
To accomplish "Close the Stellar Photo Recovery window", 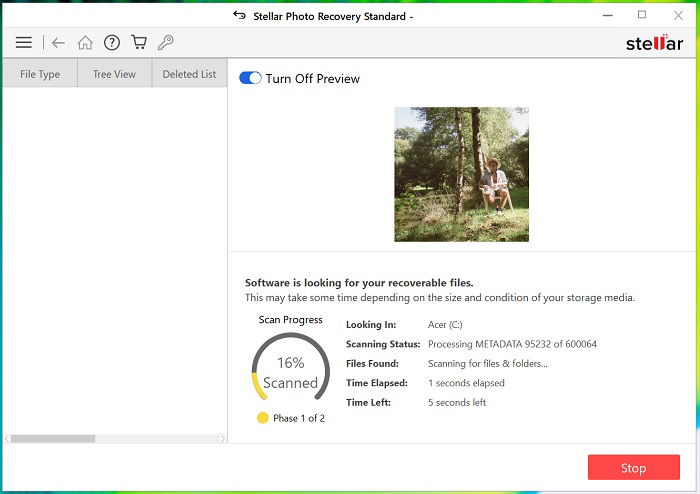I will [x=678, y=15].
